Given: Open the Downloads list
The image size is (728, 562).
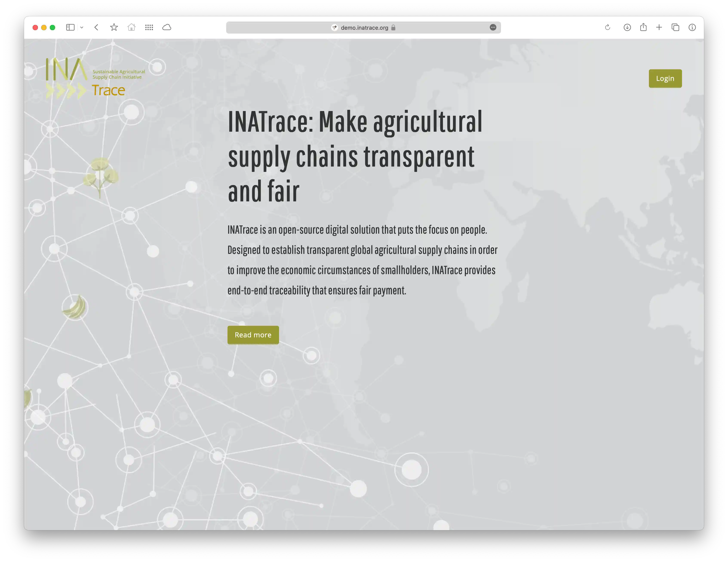Looking at the screenshot, I should (627, 27).
